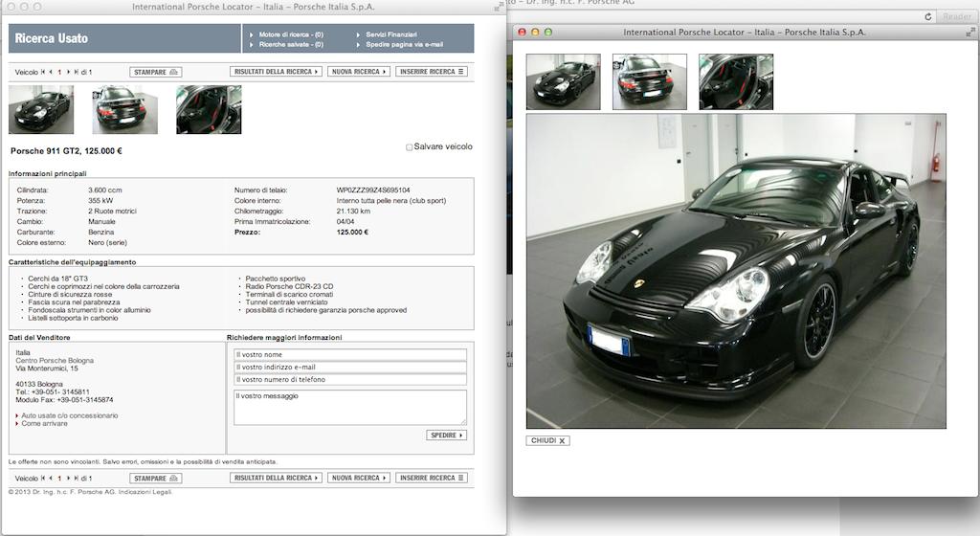Screen dimensions: 980x536
Task: Go to previous vehicle in bottom pager
Action: (51, 478)
